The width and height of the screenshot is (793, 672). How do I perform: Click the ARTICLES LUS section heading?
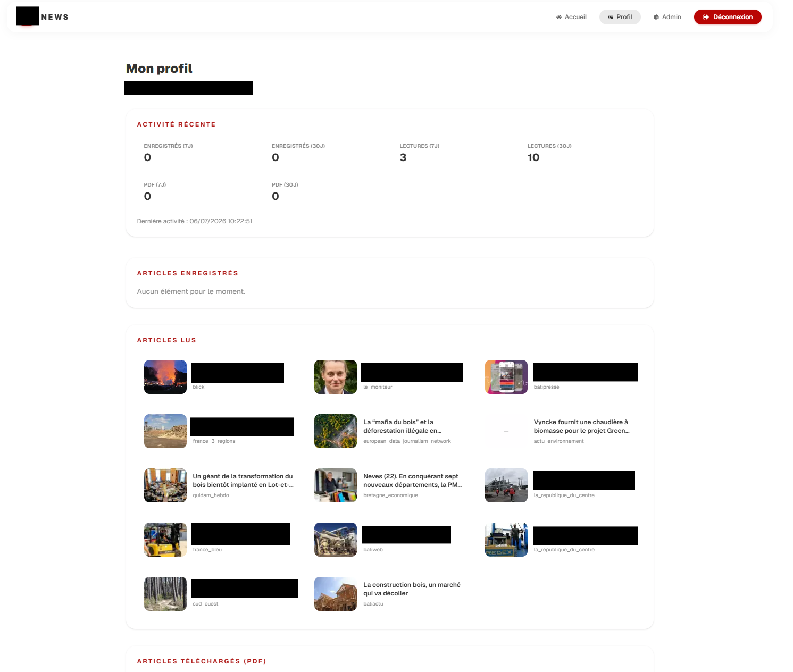pos(166,340)
